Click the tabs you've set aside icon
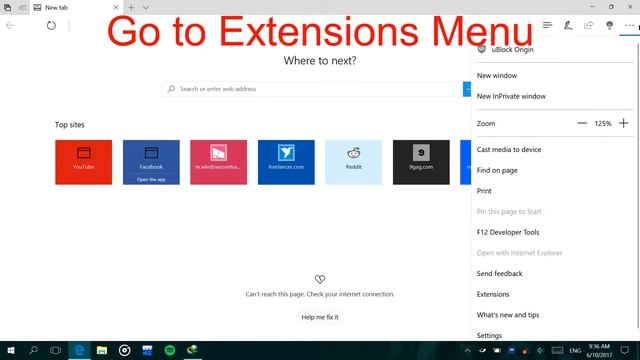The image size is (640, 360). pyautogui.click(x=7, y=7)
